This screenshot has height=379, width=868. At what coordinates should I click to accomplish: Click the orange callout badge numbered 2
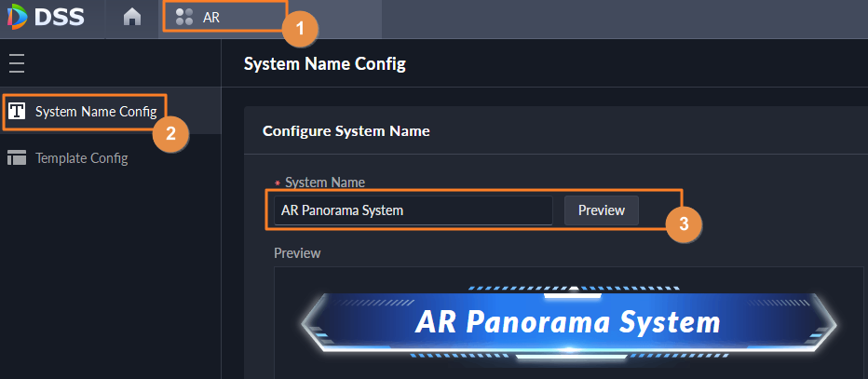click(x=170, y=133)
